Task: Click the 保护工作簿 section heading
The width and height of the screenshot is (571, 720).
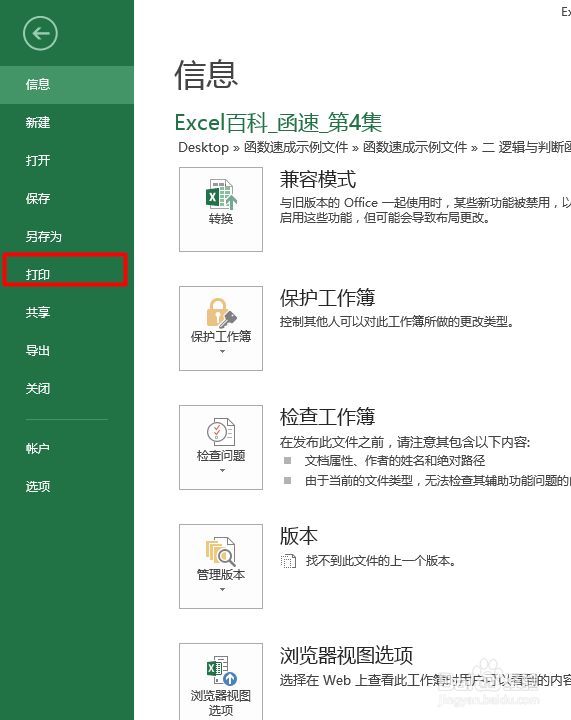Action: (x=327, y=298)
